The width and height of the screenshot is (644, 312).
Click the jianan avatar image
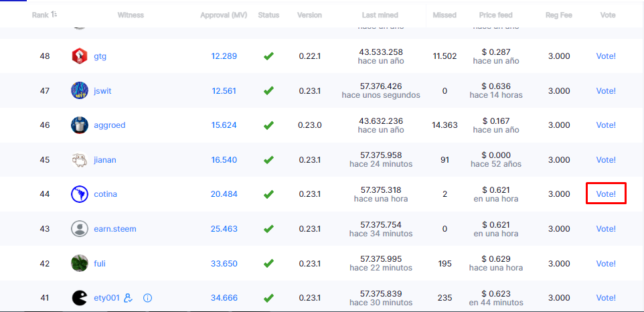click(x=80, y=160)
